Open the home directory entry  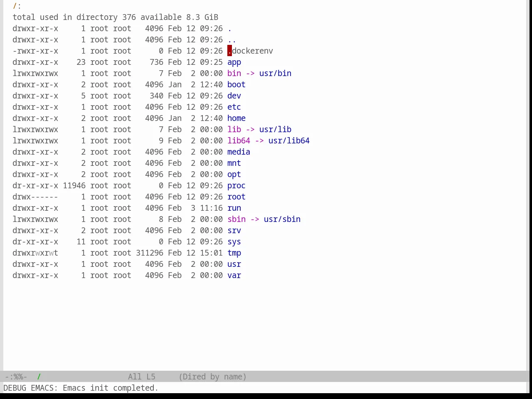(x=236, y=118)
